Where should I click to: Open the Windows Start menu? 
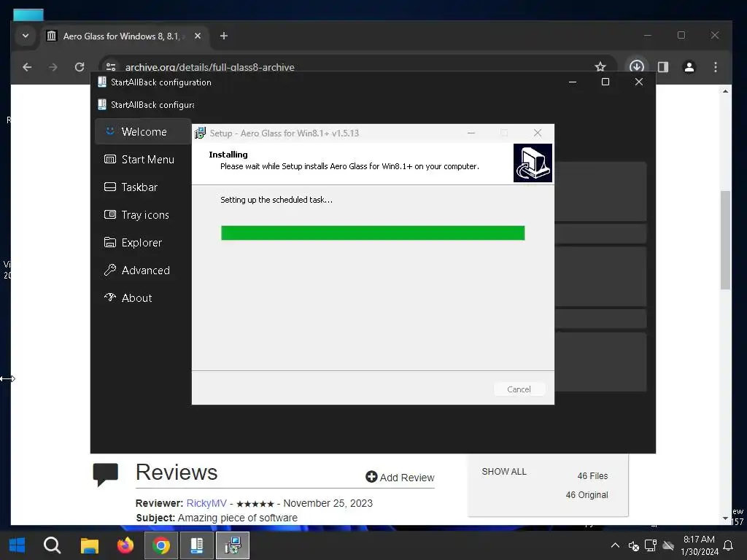click(18, 545)
